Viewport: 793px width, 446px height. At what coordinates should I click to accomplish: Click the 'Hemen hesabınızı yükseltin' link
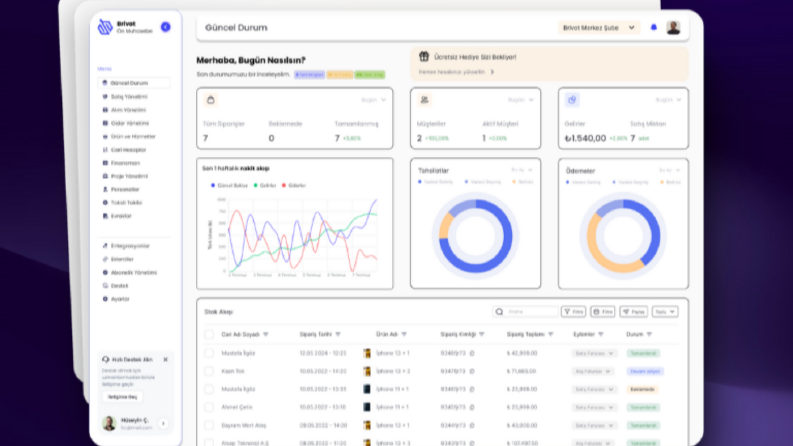point(452,72)
